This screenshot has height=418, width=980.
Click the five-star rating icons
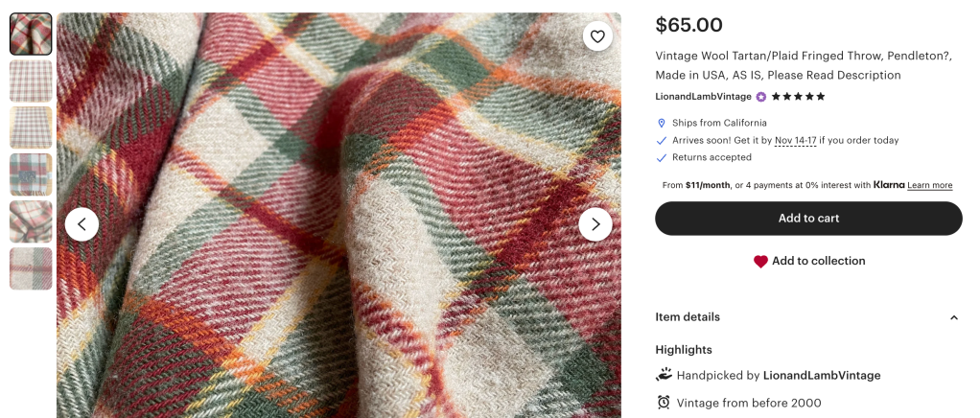798,97
